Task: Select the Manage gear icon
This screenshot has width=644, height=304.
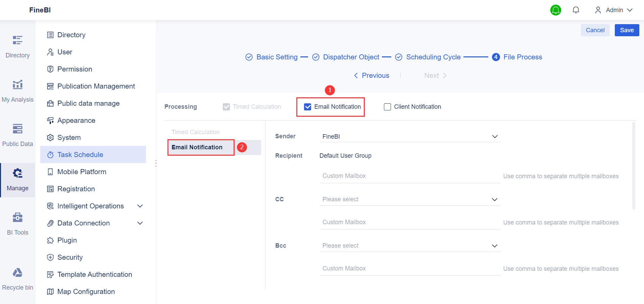Action: tap(17, 173)
